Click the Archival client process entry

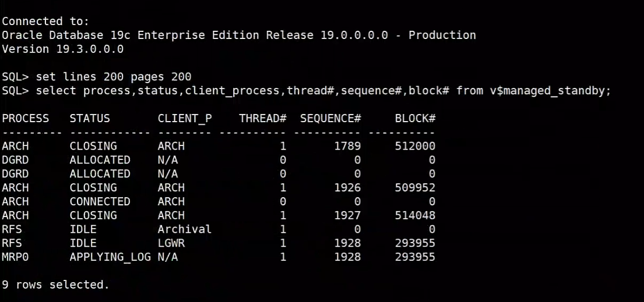point(185,229)
